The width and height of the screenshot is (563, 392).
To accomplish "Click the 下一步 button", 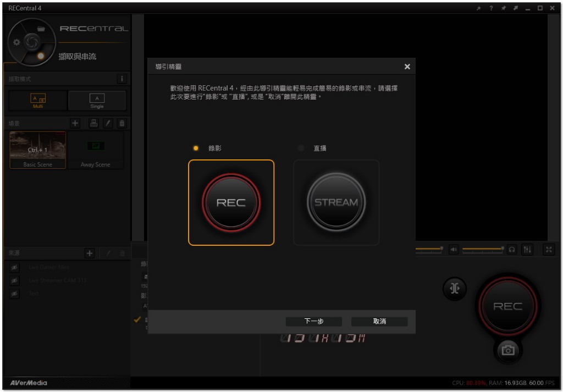I will click(x=314, y=321).
